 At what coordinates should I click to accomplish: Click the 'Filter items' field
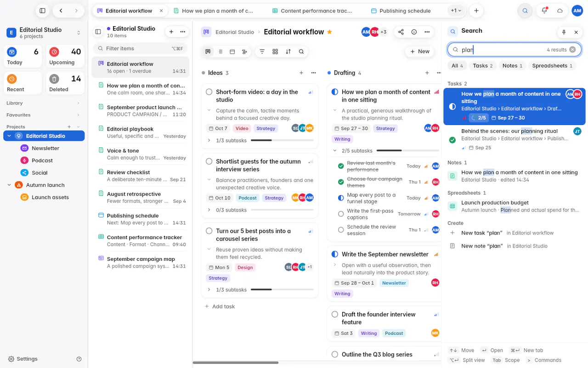140,48
